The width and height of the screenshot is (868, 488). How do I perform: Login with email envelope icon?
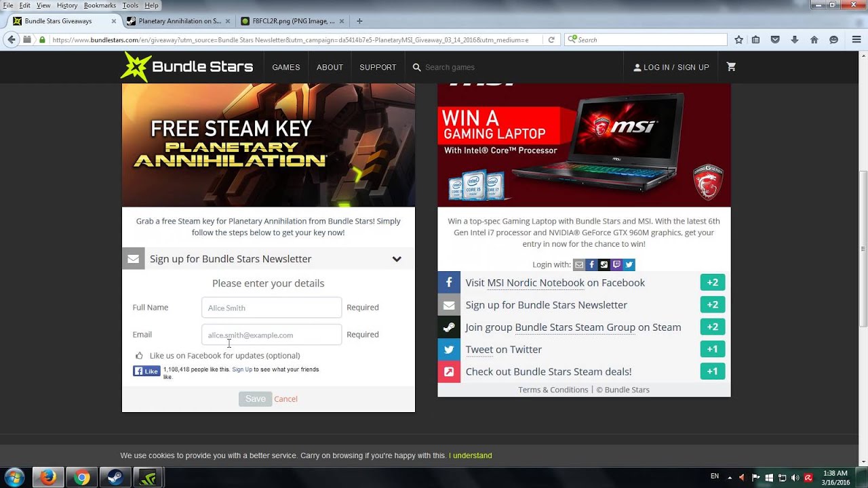point(578,265)
